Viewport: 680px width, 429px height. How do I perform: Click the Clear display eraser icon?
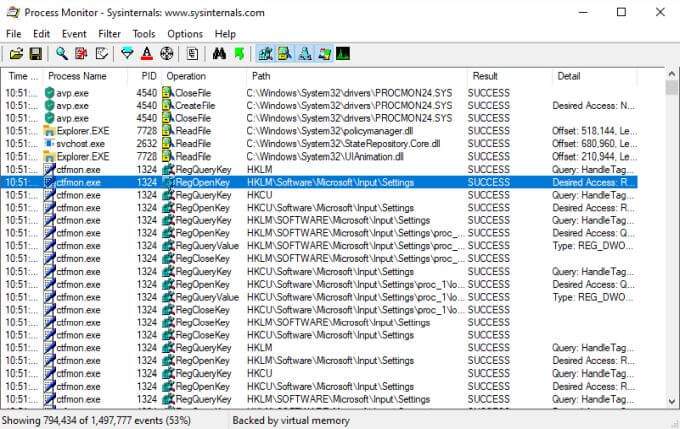(x=101, y=54)
